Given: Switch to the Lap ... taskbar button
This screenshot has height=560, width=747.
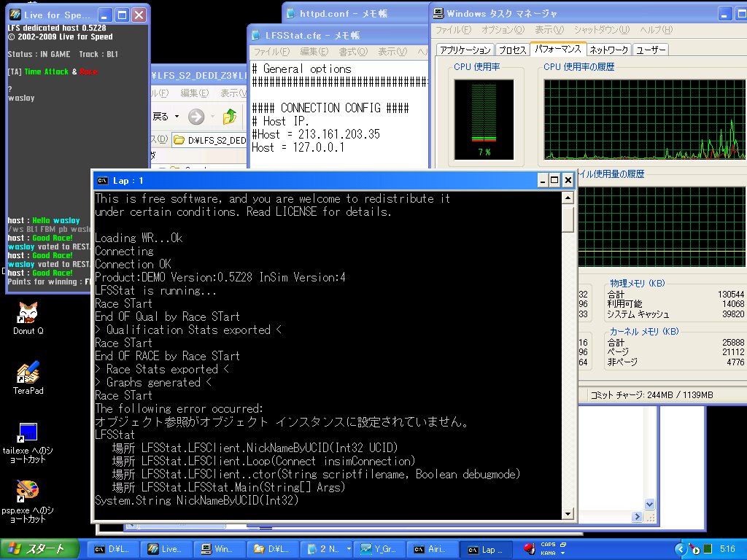Looking at the screenshot, I should click(x=486, y=549).
